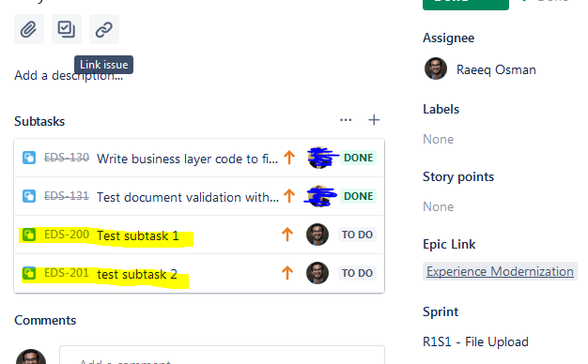Open TO DO status of EDS-201
This screenshot has height=364, width=588.
(357, 273)
